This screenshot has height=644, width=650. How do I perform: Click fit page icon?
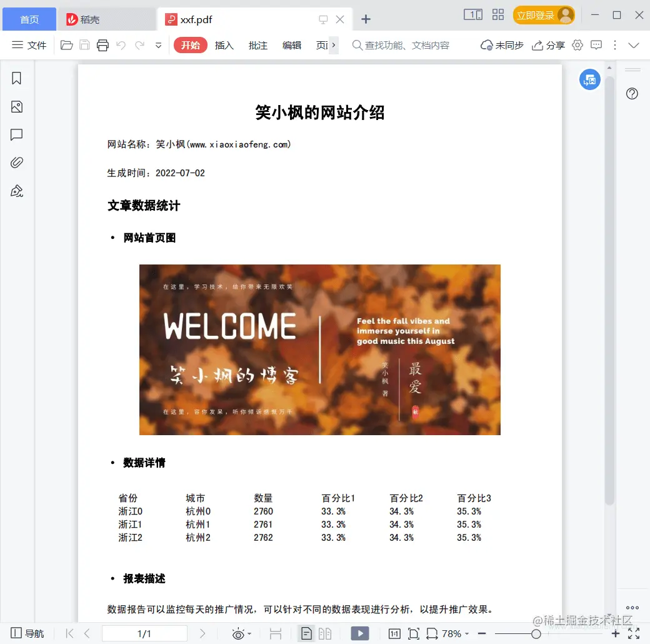tap(413, 633)
